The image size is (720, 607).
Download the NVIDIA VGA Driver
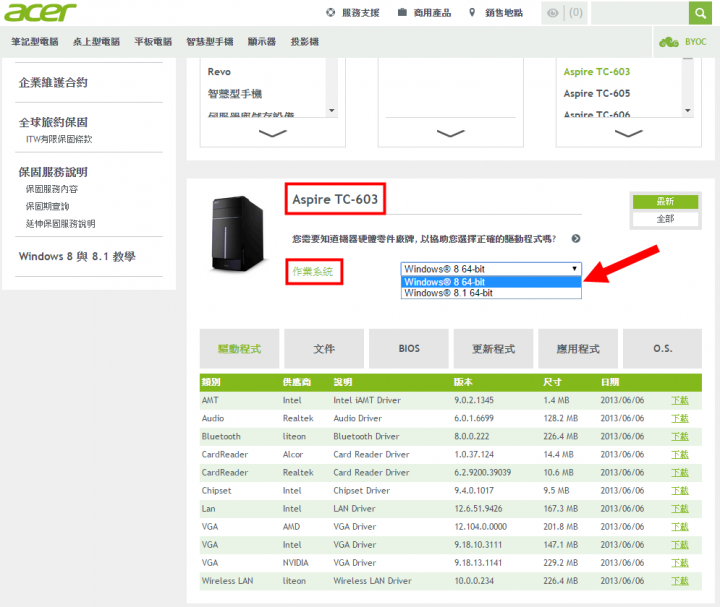680,563
